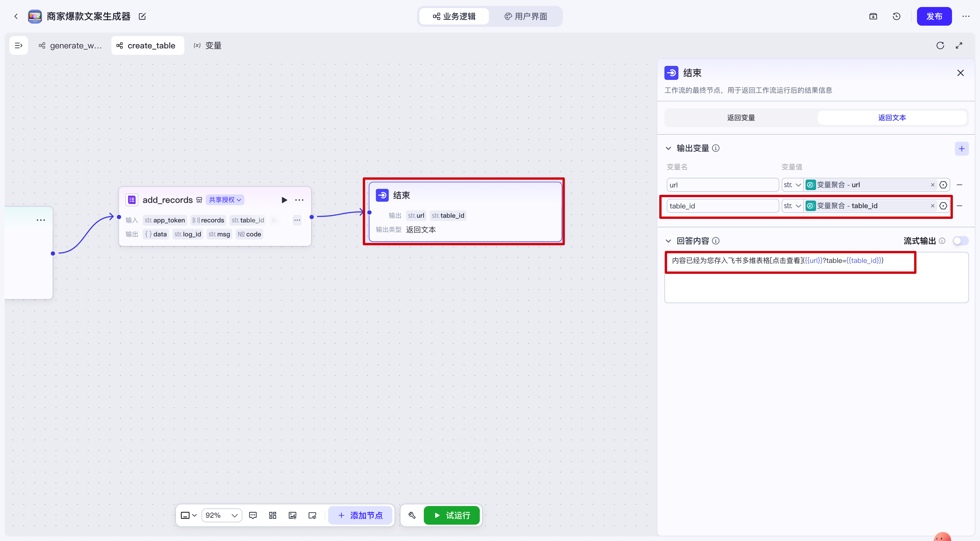Open add_records node more options menu
980x541 pixels.
coord(300,200)
